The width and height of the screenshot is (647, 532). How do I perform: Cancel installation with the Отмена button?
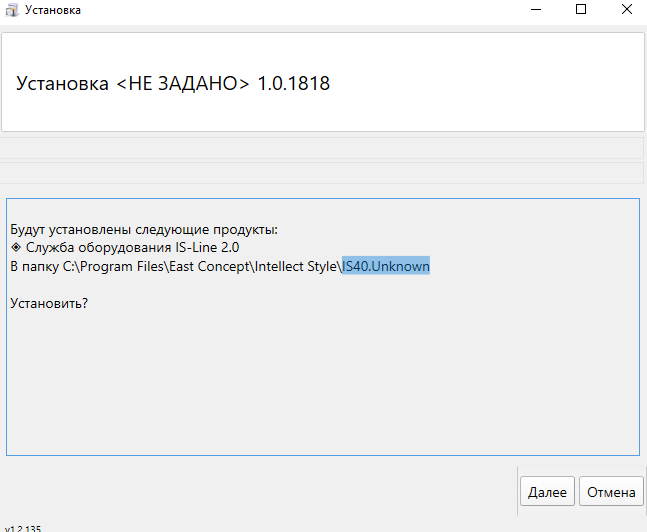click(611, 491)
